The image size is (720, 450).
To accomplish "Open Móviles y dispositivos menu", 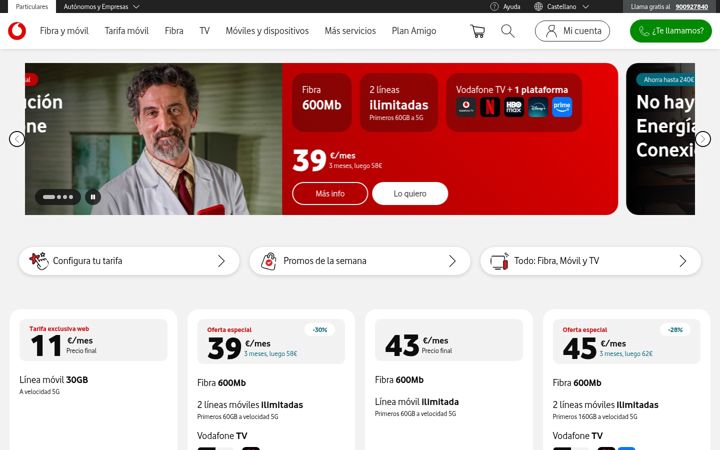I will [267, 31].
